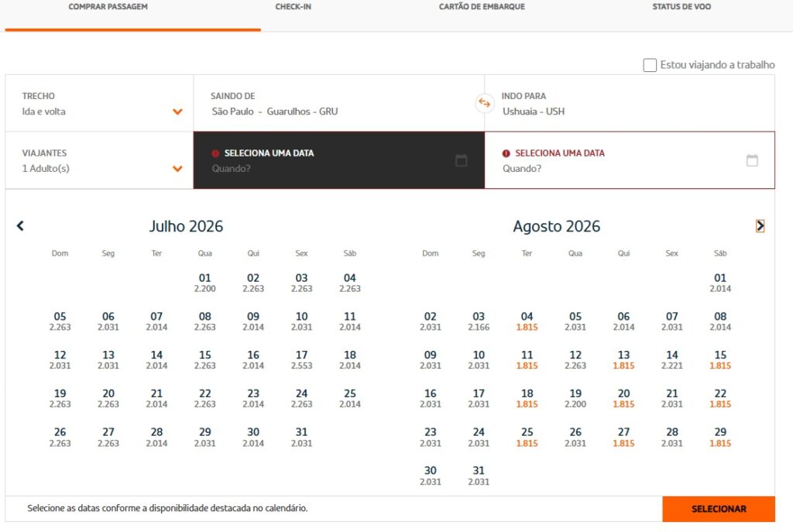Click the departure date calendar icon
Screen dimensions: 793x532
(462, 160)
